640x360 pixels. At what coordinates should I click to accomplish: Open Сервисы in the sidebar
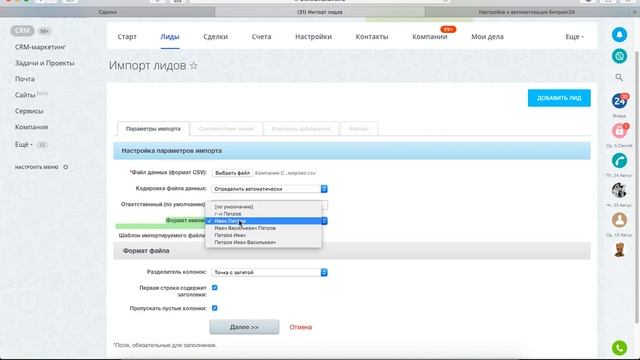click(x=29, y=111)
